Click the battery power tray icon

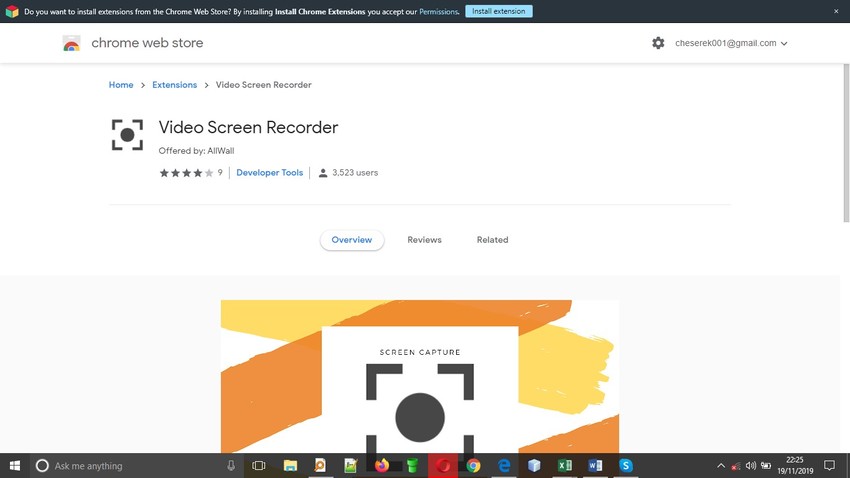[x=766, y=466]
